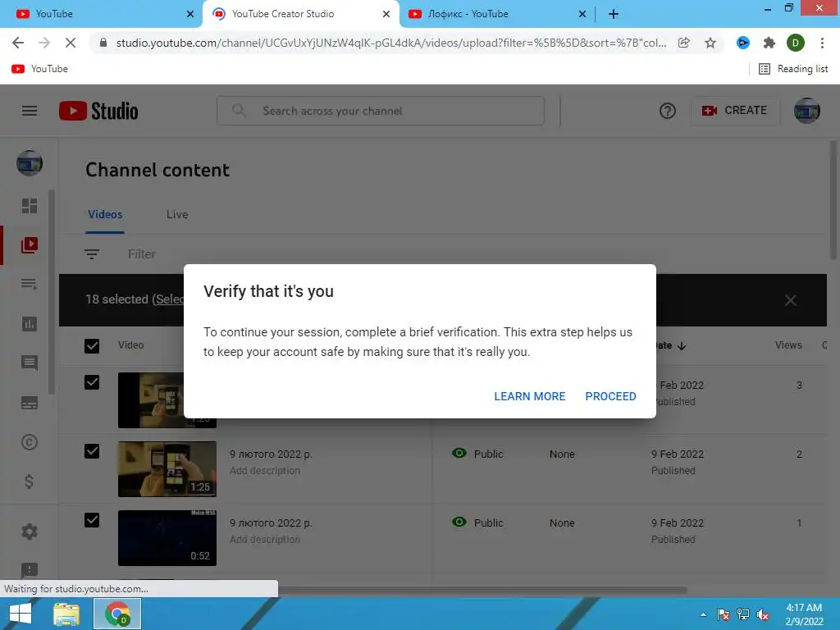
Task: Open a new browser tab
Action: 614,14
